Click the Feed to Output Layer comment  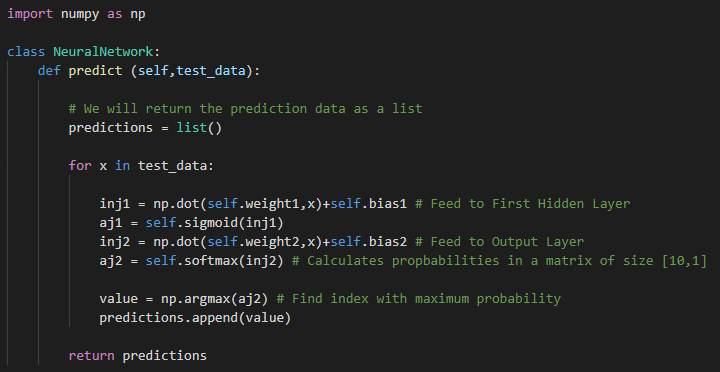point(499,242)
